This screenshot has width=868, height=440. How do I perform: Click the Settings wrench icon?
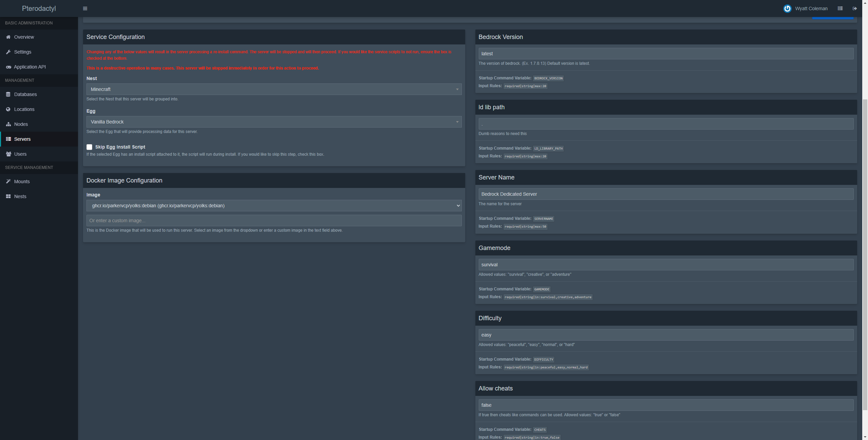pyautogui.click(x=8, y=52)
